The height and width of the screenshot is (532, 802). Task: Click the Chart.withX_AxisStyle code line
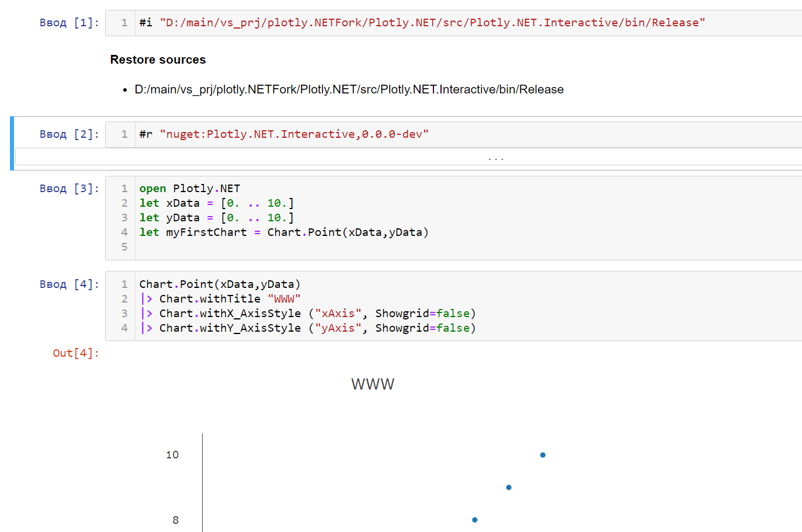pyautogui.click(x=308, y=314)
